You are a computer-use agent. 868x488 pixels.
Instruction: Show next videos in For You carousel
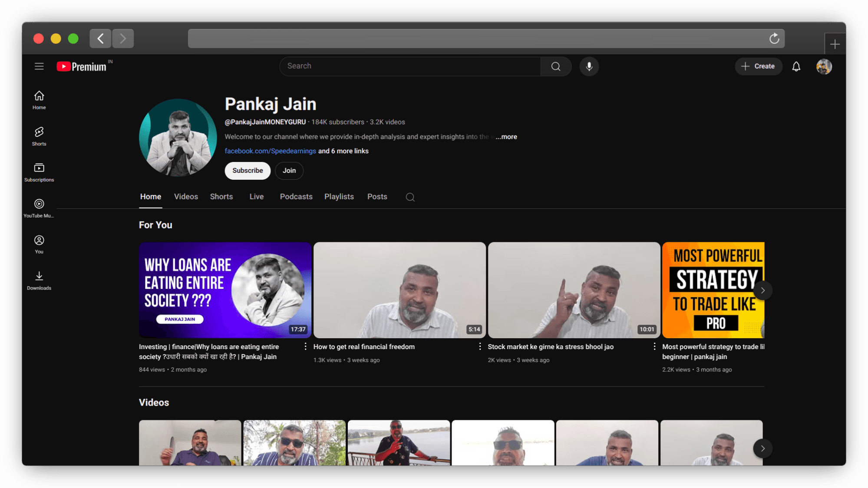[762, 290]
